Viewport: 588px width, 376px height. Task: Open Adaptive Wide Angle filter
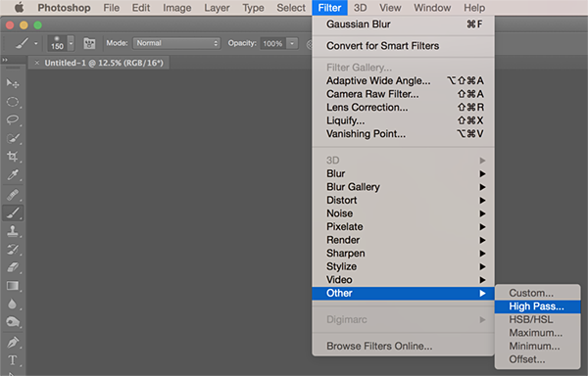coord(403,81)
